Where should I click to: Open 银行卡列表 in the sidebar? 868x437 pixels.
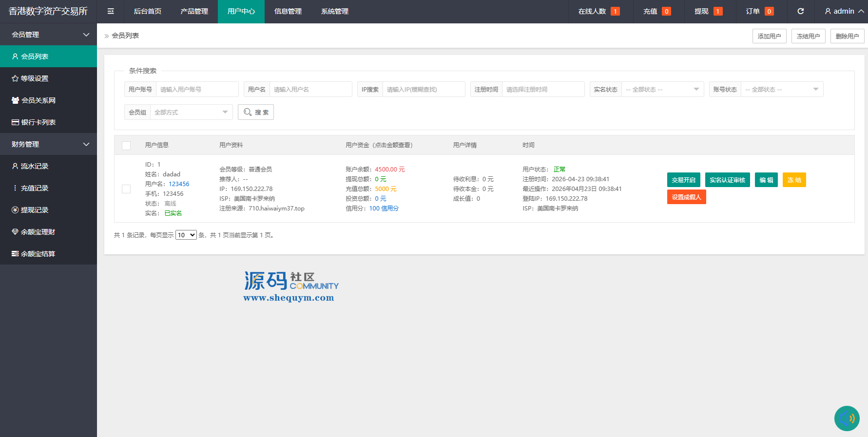[x=38, y=122]
